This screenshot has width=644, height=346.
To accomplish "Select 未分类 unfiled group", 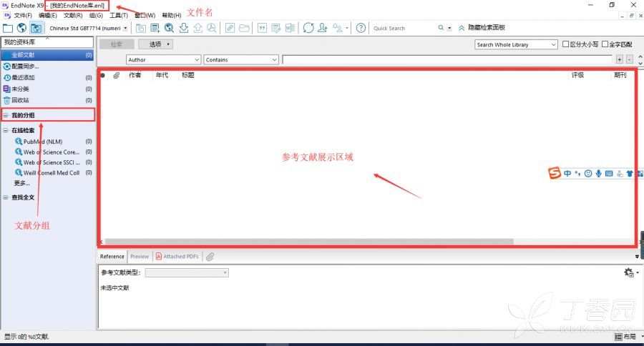I will tap(48, 89).
